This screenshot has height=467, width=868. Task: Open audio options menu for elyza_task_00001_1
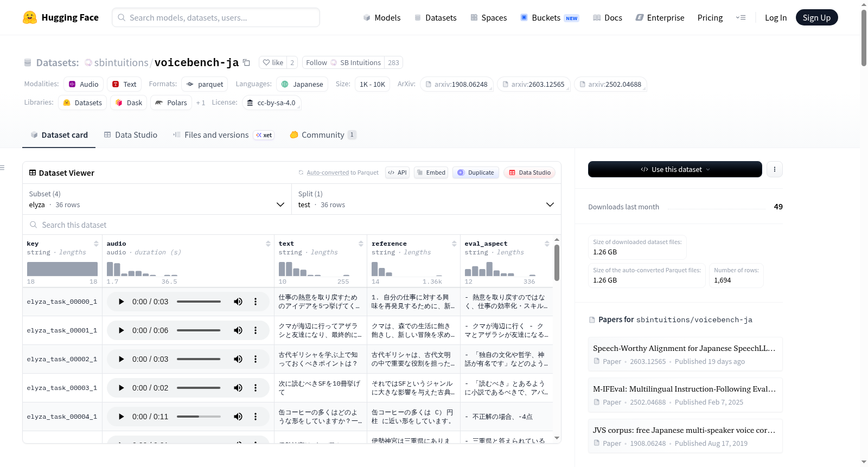pyautogui.click(x=256, y=330)
